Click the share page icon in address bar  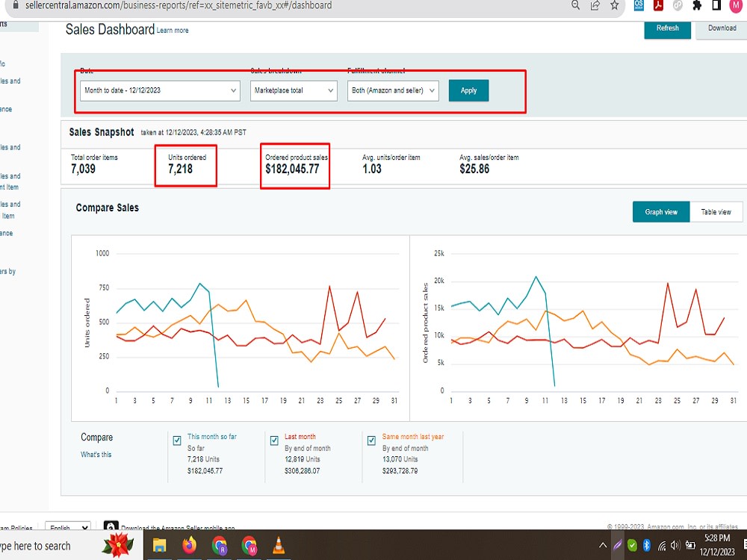pos(595,5)
